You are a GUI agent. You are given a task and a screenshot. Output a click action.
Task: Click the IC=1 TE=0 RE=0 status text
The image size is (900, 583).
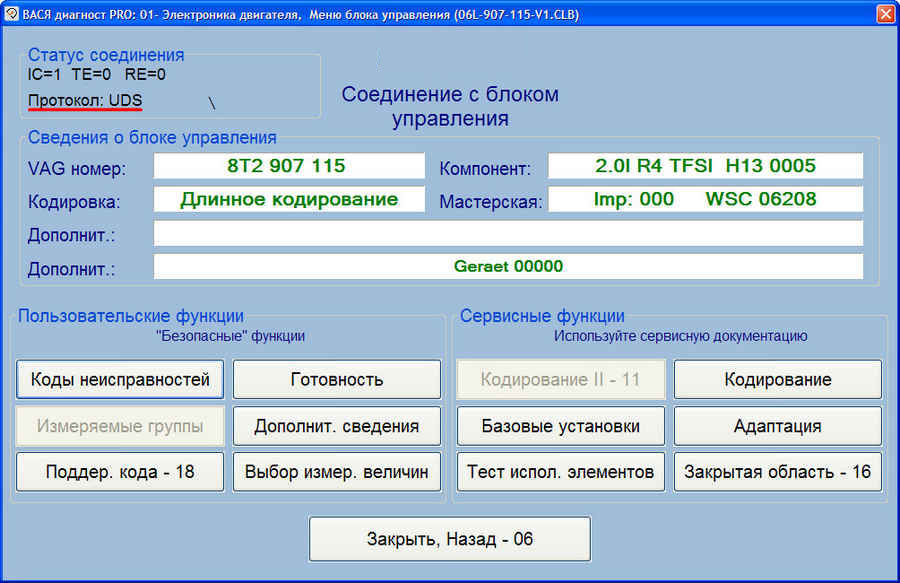tap(96, 74)
